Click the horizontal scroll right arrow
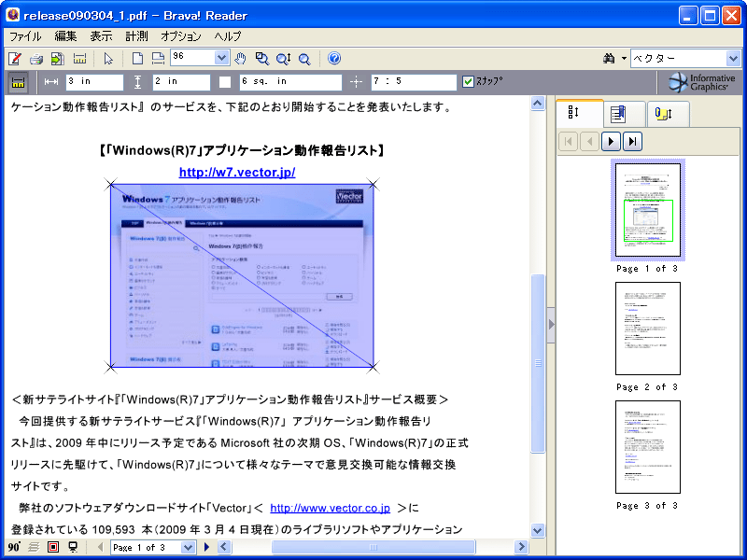This screenshot has height=560, width=747. [x=522, y=547]
